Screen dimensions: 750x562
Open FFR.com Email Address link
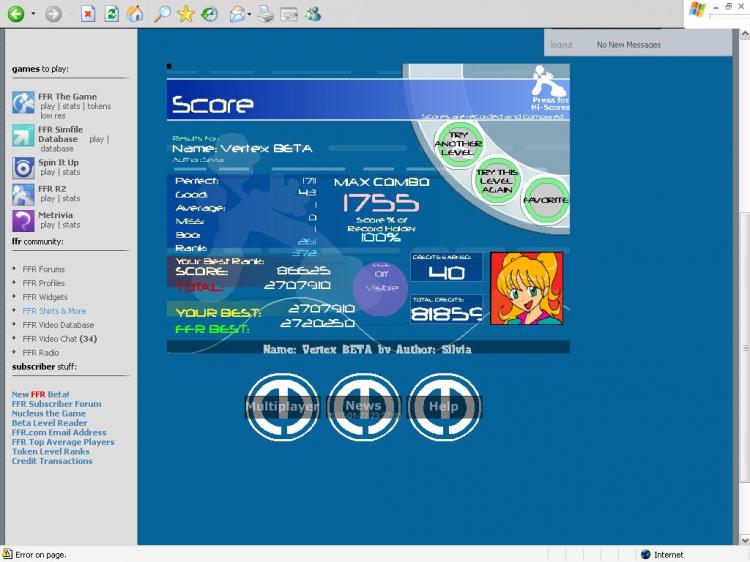[59, 432]
